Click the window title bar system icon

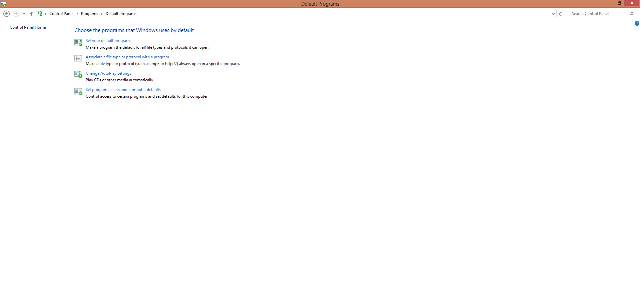tap(3, 4)
